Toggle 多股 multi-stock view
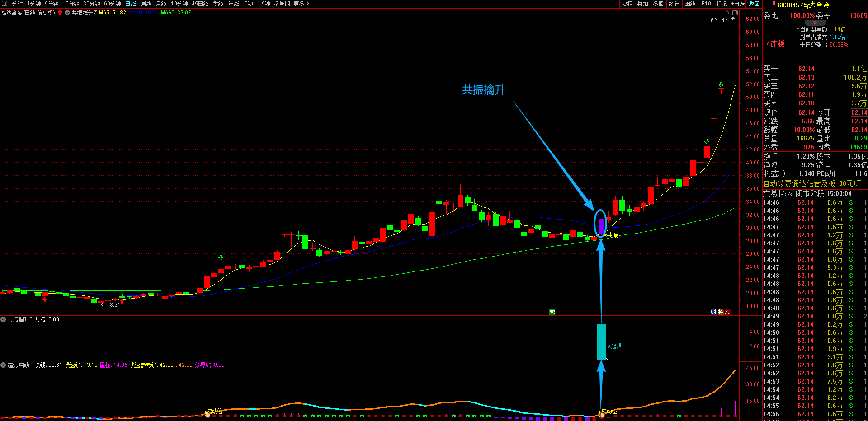 658,4
